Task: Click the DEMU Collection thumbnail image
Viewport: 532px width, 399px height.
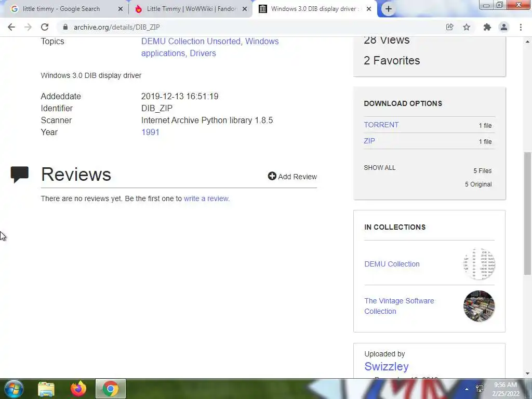Action: (478, 264)
